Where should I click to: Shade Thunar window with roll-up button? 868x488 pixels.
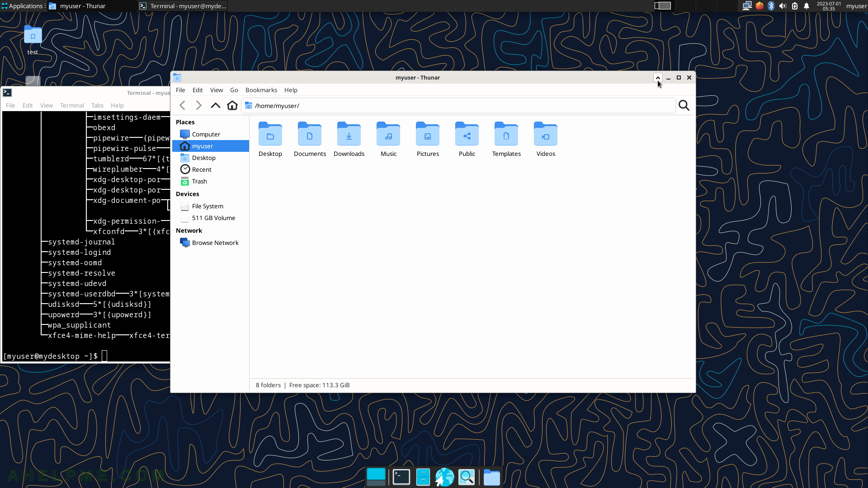[658, 78]
